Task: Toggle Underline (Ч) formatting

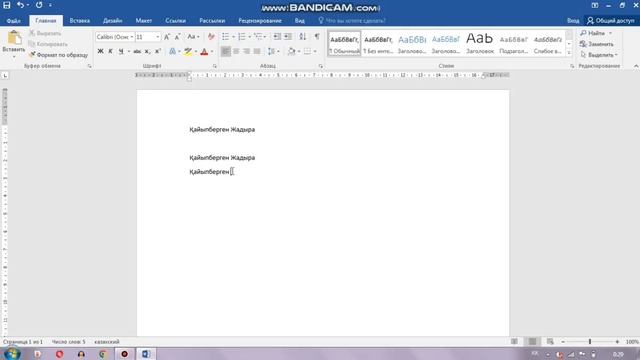Action: pyautogui.click(x=121, y=51)
